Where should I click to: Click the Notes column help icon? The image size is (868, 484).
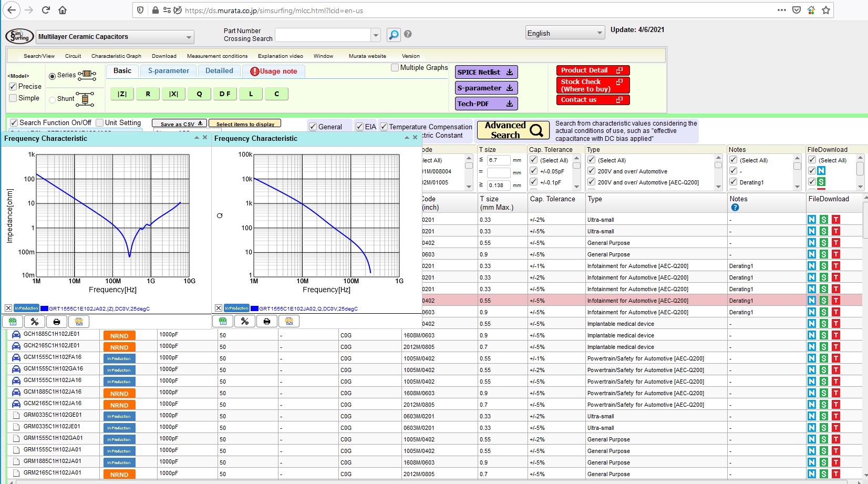(735, 208)
